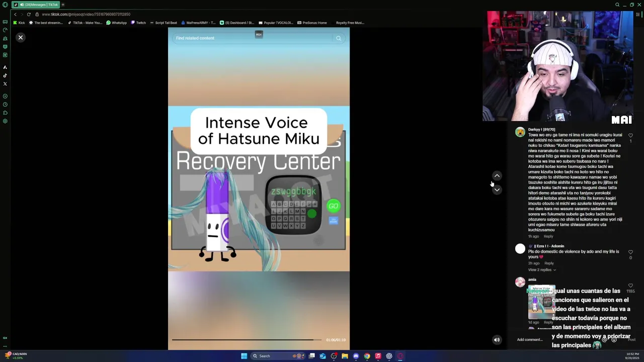Close the TikTok video viewer
The width and height of the screenshot is (644, 362).
[21, 37]
